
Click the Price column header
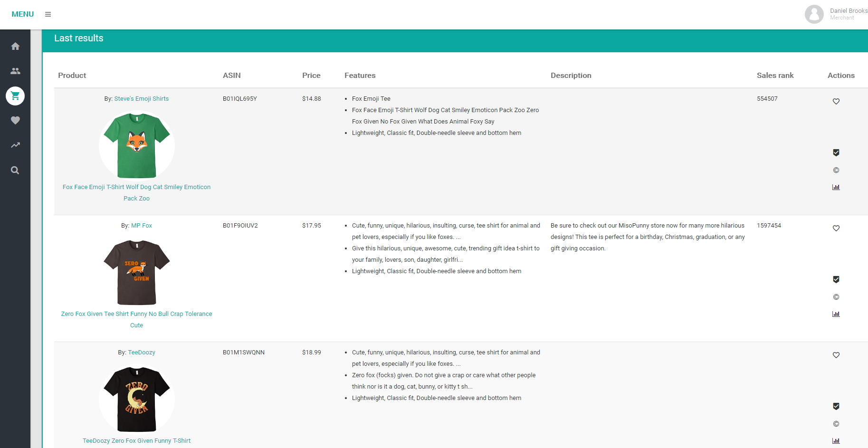tap(311, 76)
